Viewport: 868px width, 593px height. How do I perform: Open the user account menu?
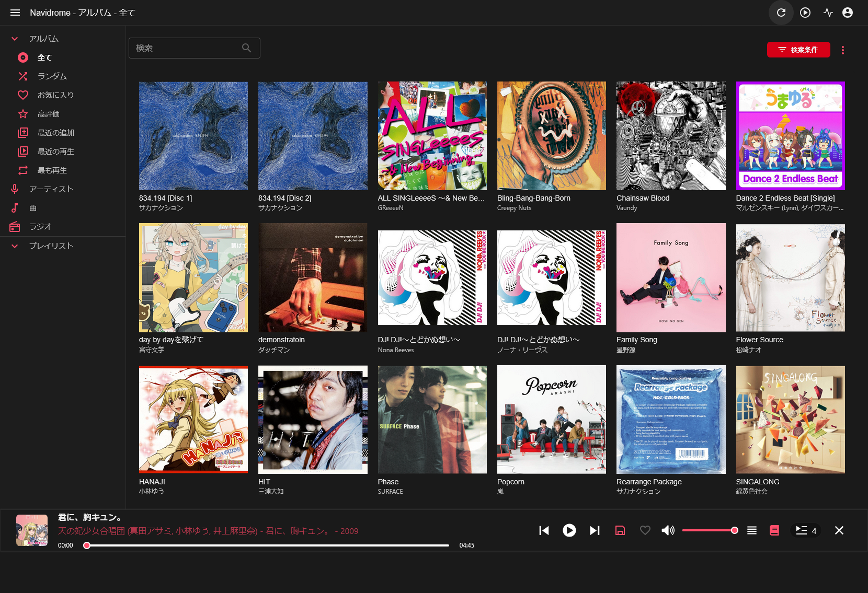pos(848,12)
